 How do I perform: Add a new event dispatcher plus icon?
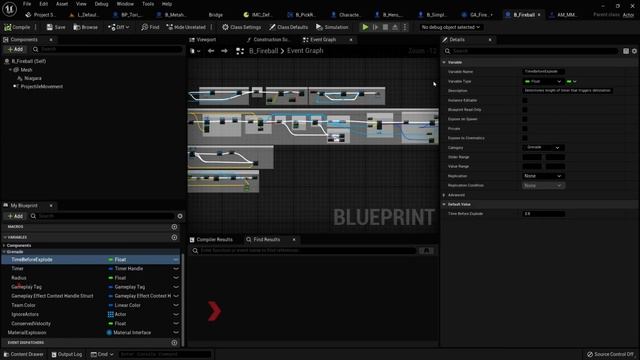click(174, 342)
